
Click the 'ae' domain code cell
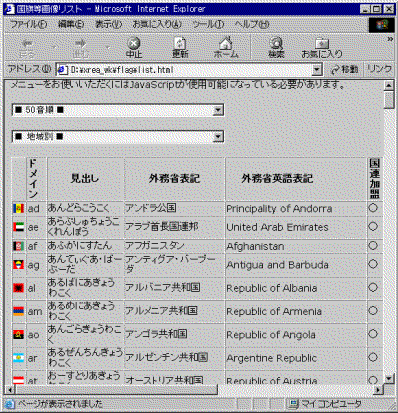tap(36, 227)
